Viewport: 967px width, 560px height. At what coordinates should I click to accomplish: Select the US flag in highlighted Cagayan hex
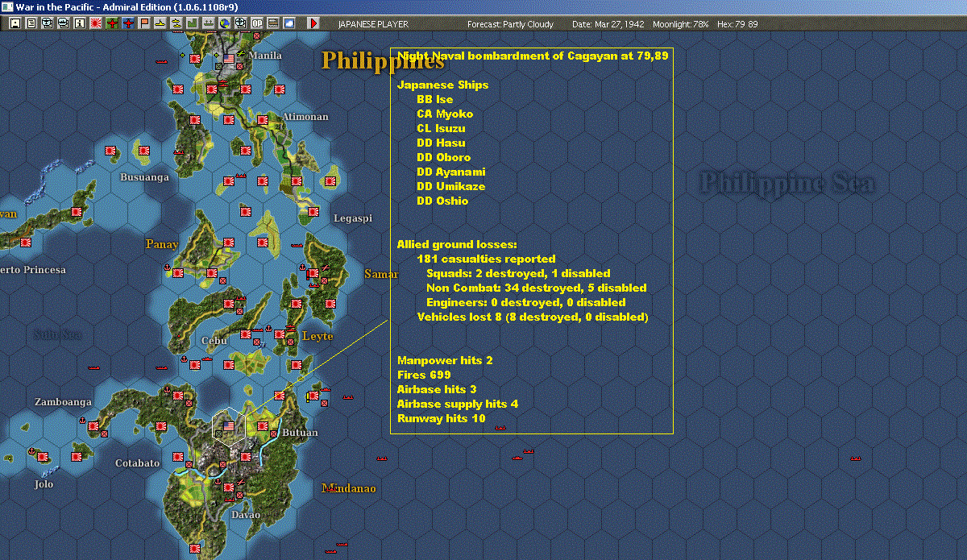(229, 425)
